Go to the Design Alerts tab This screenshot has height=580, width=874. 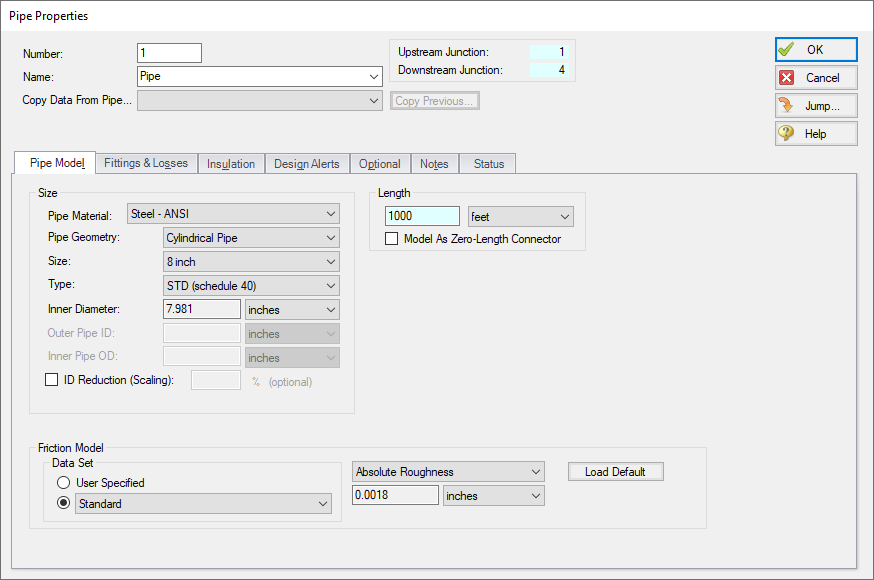pyautogui.click(x=307, y=164)
